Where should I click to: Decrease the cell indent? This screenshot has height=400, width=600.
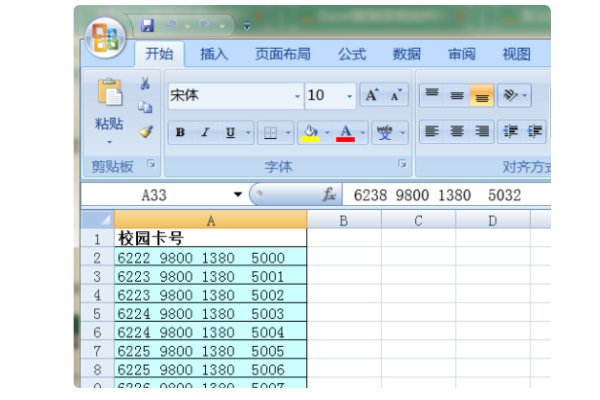[x=510, y=132]
